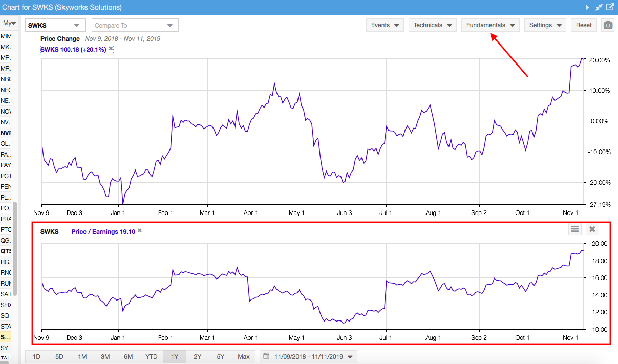Pop out the chart into a new window
Image resolution: width=618 pixels, height=364 pixels.
(610, 7)
